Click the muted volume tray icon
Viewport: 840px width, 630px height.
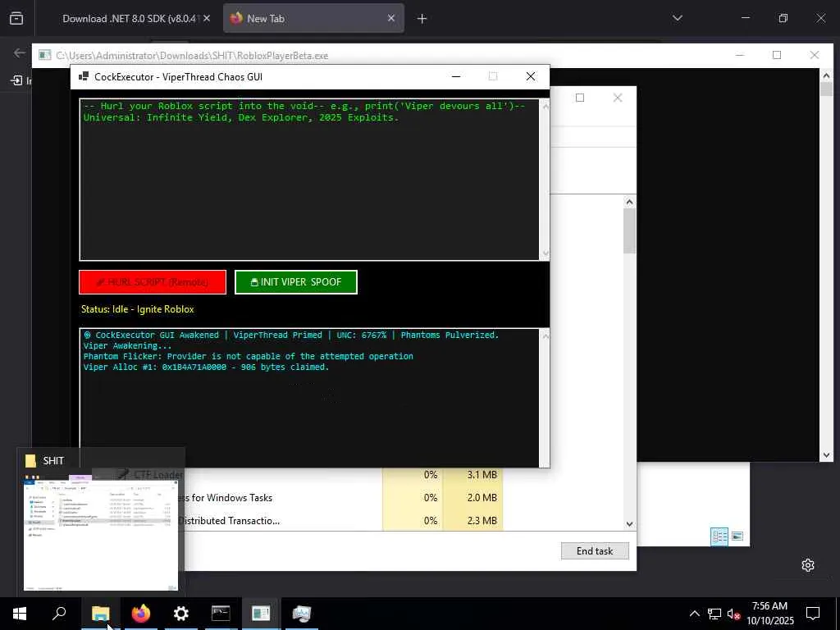click(733, 614)
